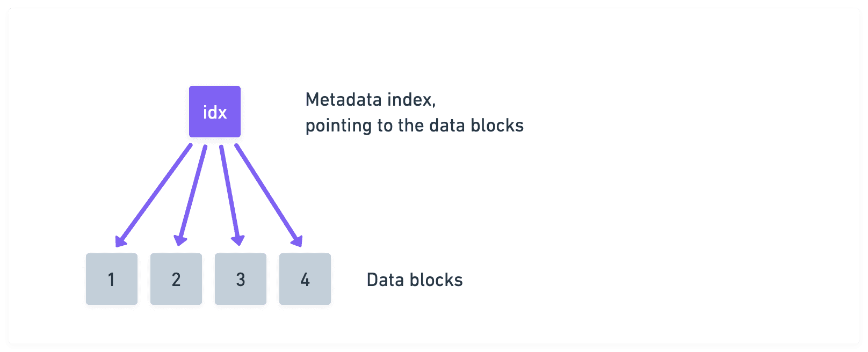The height and width of the screenshot is (352, 868).
Task: Click the 'idx' text inside purple box
Action: pyautogui.click(x=214, y=113)
